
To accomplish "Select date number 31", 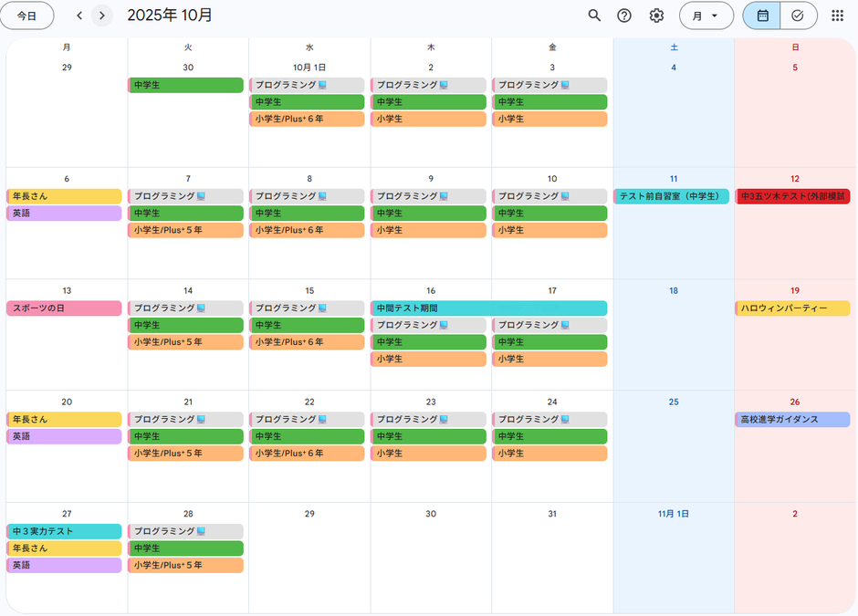I will (552, 514).
